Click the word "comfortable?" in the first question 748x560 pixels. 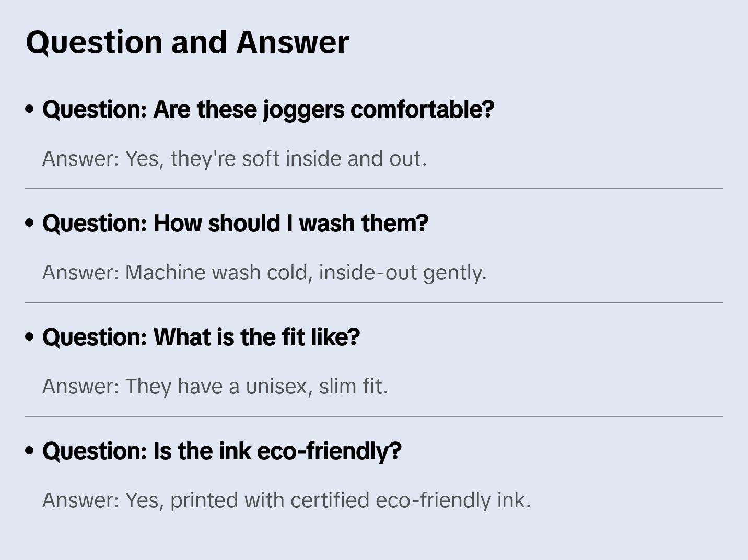(422, 109)
